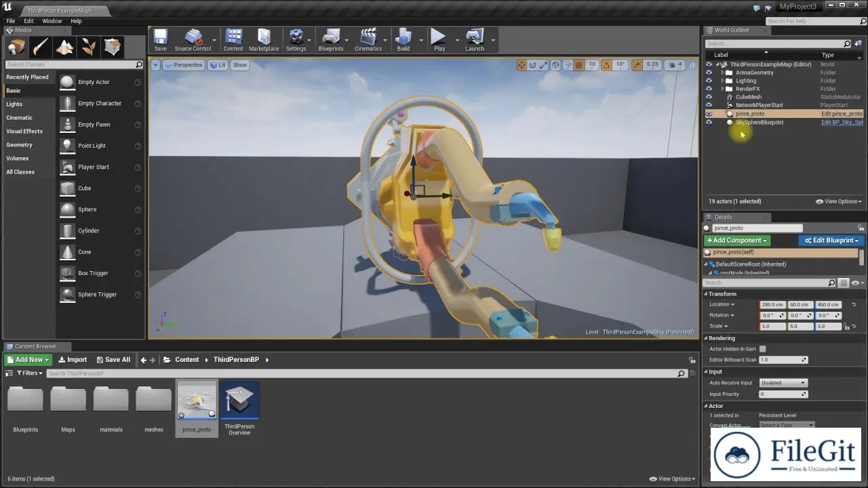Select Place mode icon in Modes panel
The width and height of the screenshot is (868, 488).
[16, 47]
